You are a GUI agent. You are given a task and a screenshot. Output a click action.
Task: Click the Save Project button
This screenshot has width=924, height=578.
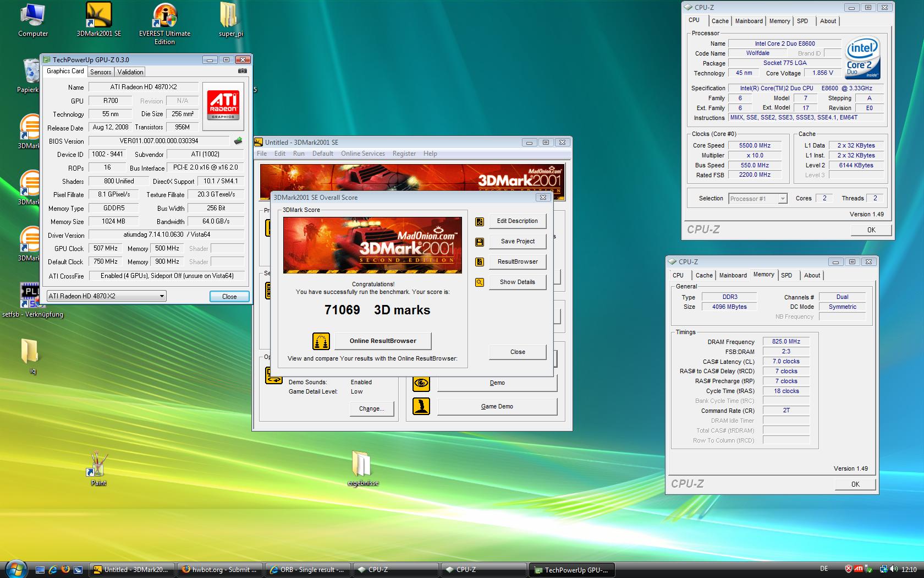(x=518, y=242)
